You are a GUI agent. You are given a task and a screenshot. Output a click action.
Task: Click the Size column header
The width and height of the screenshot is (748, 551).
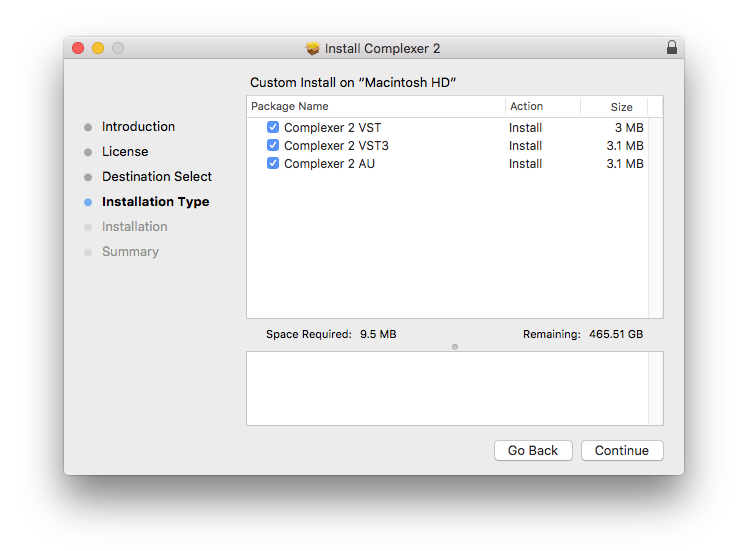point(622,107)
